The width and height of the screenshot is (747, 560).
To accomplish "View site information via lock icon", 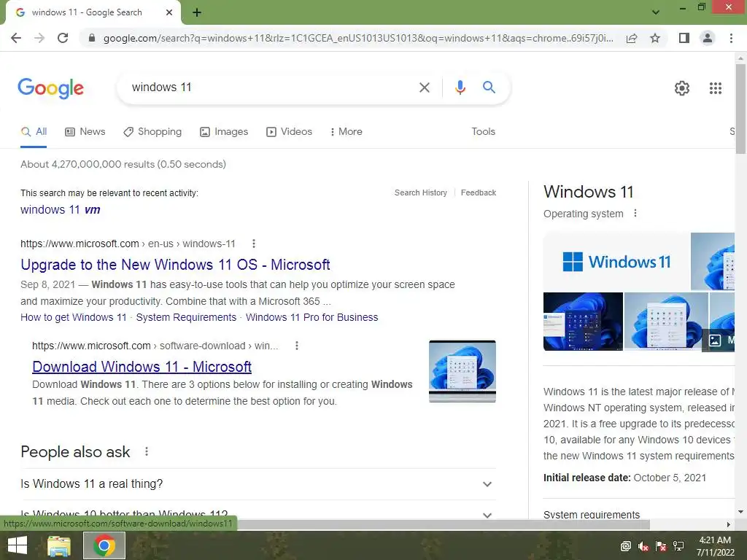I will tap(92, 38).
